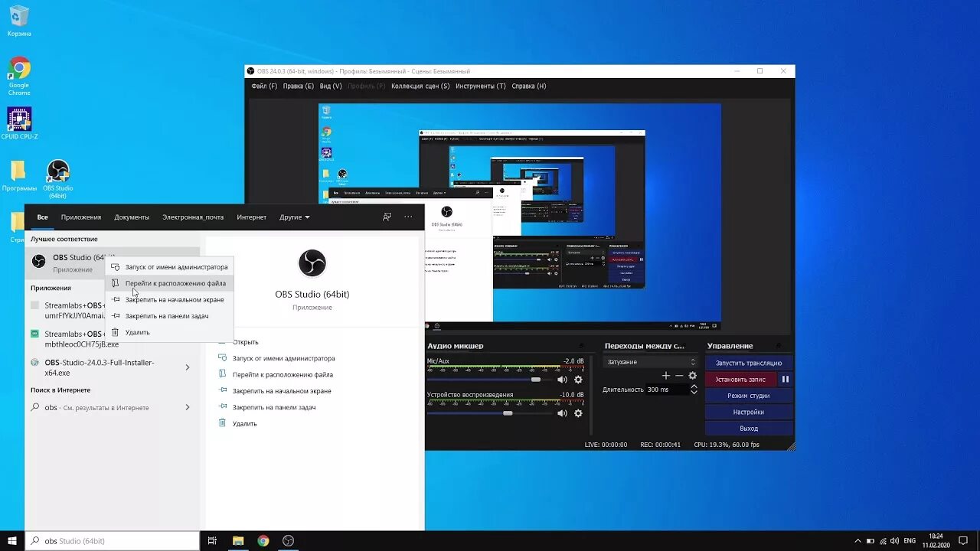Open OBS Studio (64bit) desktop shortcut

coord(58,179)
